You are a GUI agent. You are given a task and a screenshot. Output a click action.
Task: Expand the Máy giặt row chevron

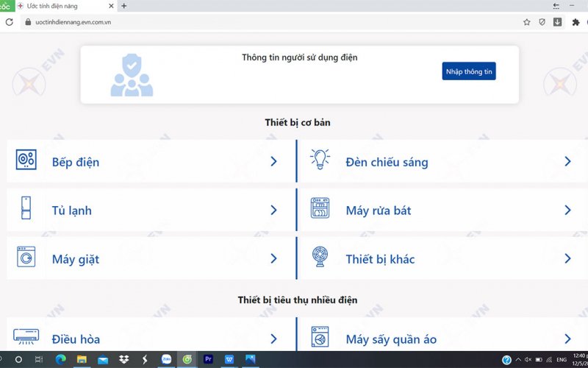point(273,258)
